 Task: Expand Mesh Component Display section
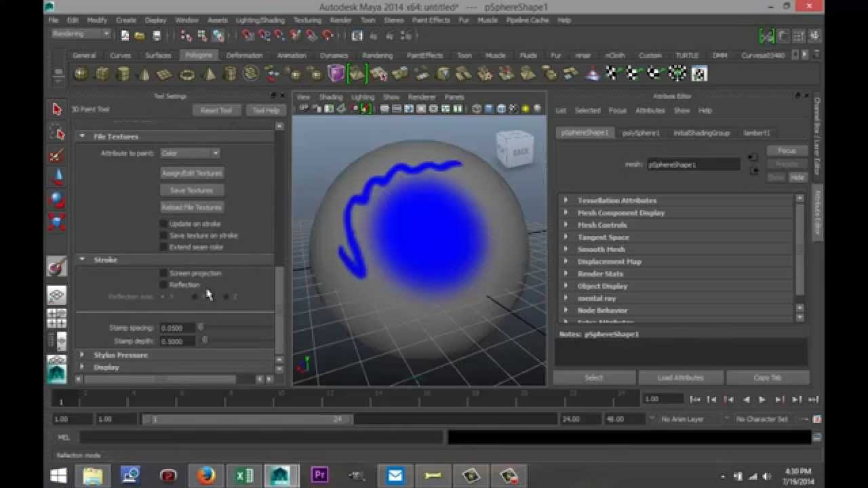coord(566,213)
